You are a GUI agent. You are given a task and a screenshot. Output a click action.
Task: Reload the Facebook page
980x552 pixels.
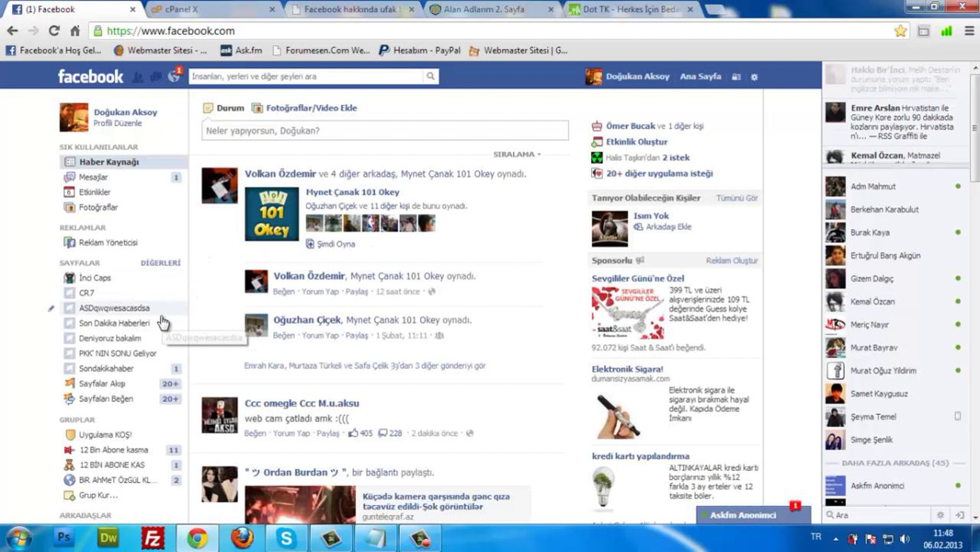click(54, 31)
